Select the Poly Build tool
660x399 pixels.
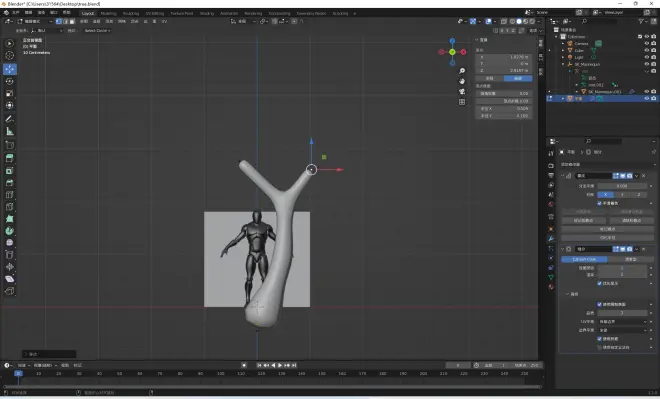pyautogui.click(x=9, y=219)
